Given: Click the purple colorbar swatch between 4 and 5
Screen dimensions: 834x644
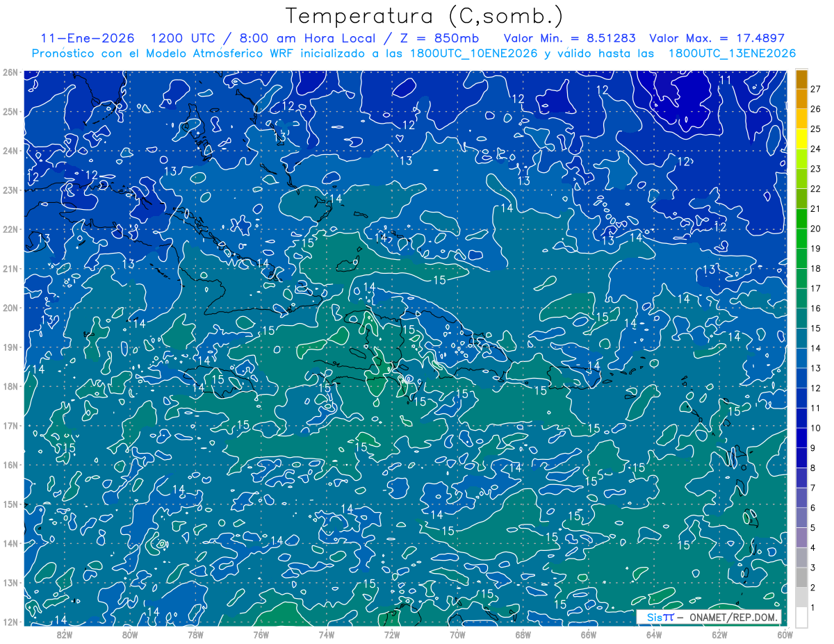Looking at the screenshot, I should [x=801, y=537].
